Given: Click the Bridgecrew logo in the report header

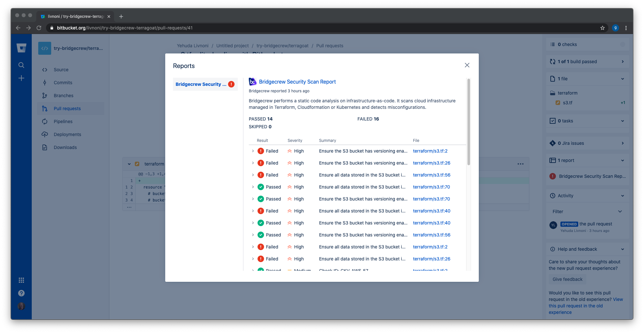Looking at the screenshot, I should pyautogui.click(x=253, y=82).
